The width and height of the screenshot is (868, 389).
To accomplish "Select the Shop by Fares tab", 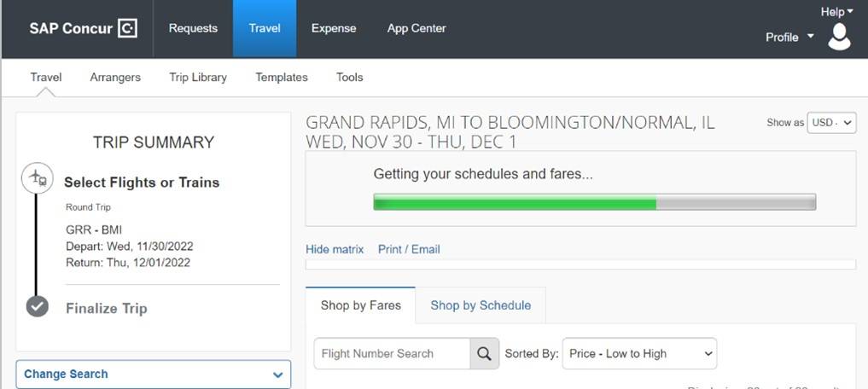I will [361, 305].
